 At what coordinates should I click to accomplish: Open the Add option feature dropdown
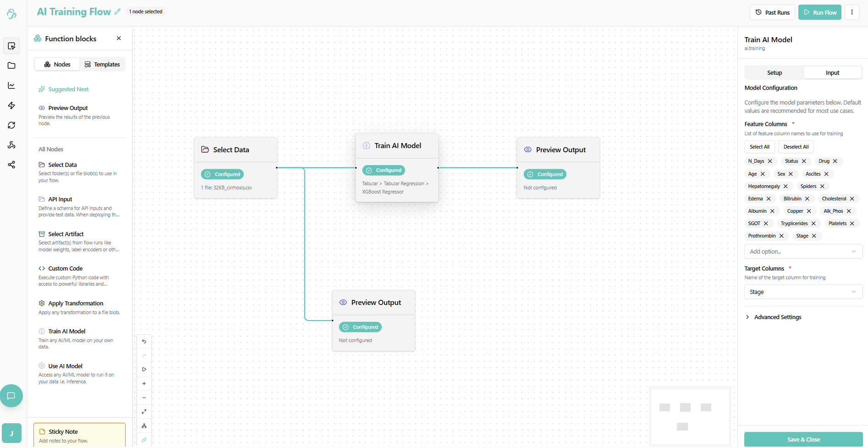[x=803, y=252]
